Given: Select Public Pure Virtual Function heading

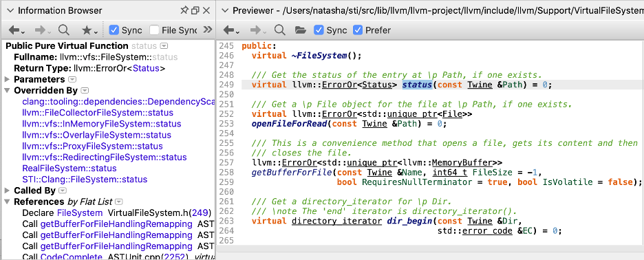Looking at the screenshot, I should (67, 46).
